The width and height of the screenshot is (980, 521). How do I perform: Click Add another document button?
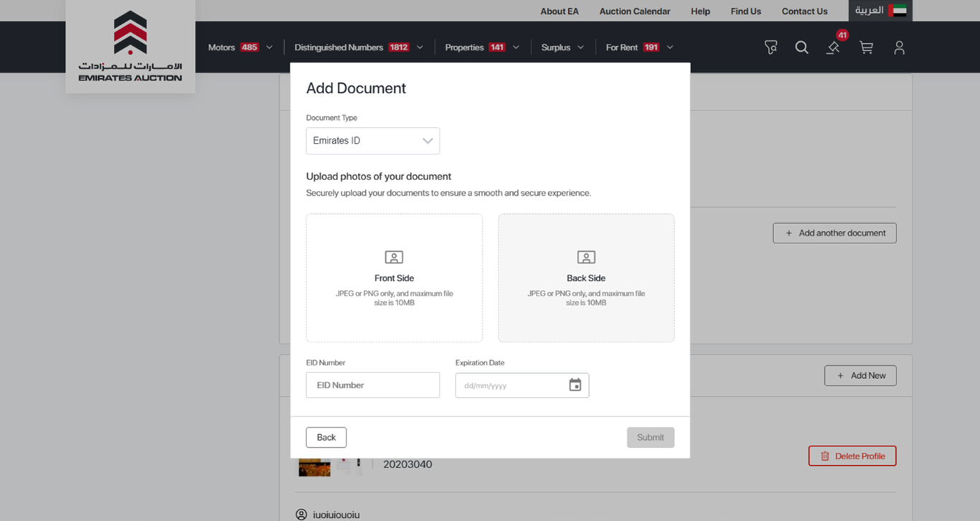pos(834,233)
